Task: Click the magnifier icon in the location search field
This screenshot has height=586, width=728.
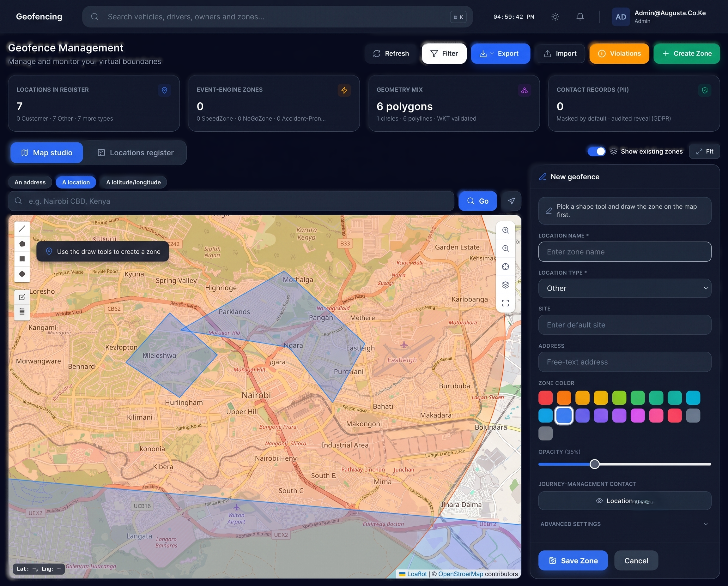Action: pos(19,201)
